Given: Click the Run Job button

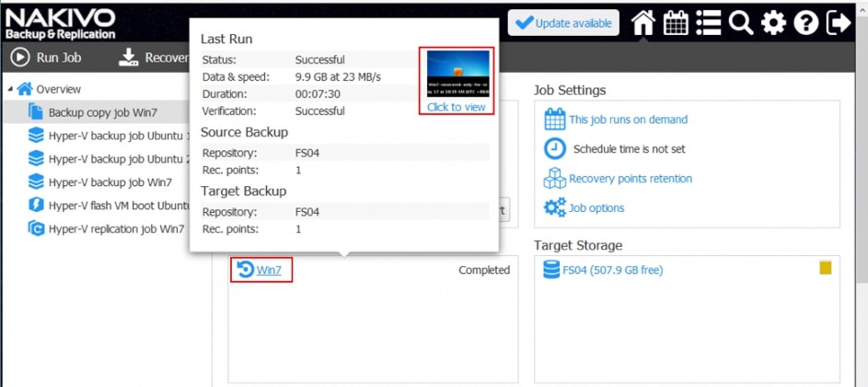Looking at the screenshot, I should 47,58.
